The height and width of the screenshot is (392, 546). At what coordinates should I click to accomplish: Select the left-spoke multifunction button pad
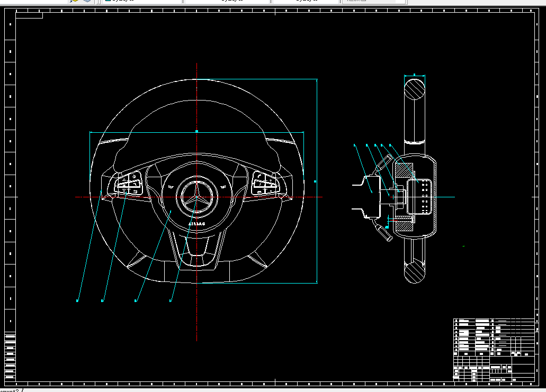pos(129,184)
